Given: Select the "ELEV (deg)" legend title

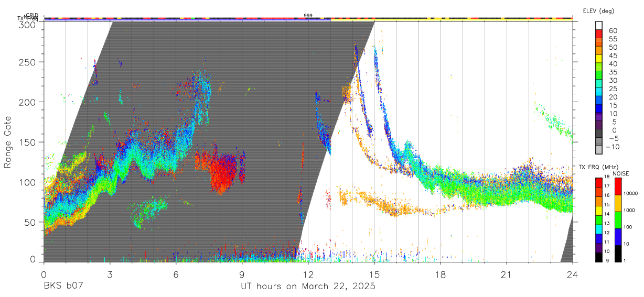Looking at the screenshot, I should 598,10.
